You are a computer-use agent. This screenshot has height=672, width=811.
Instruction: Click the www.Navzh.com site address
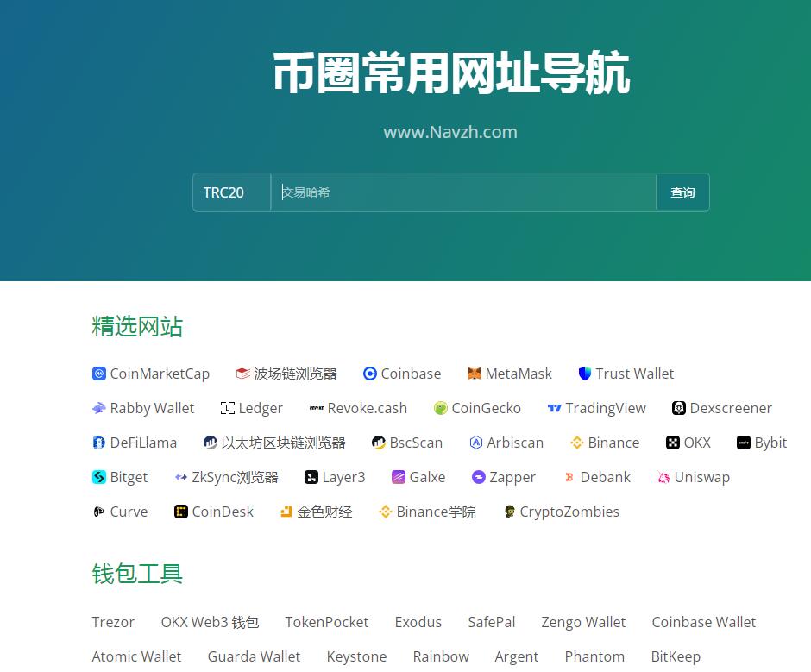(x=450, y=132)
